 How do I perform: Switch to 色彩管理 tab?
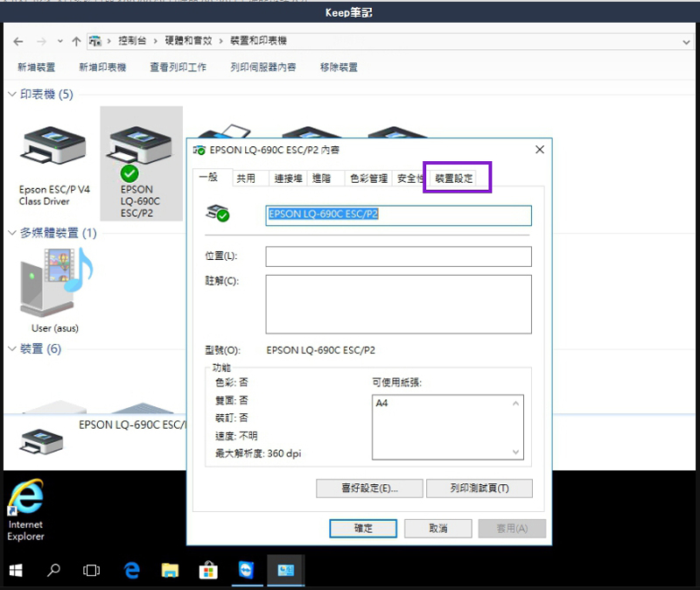click(x=368, y=179)
